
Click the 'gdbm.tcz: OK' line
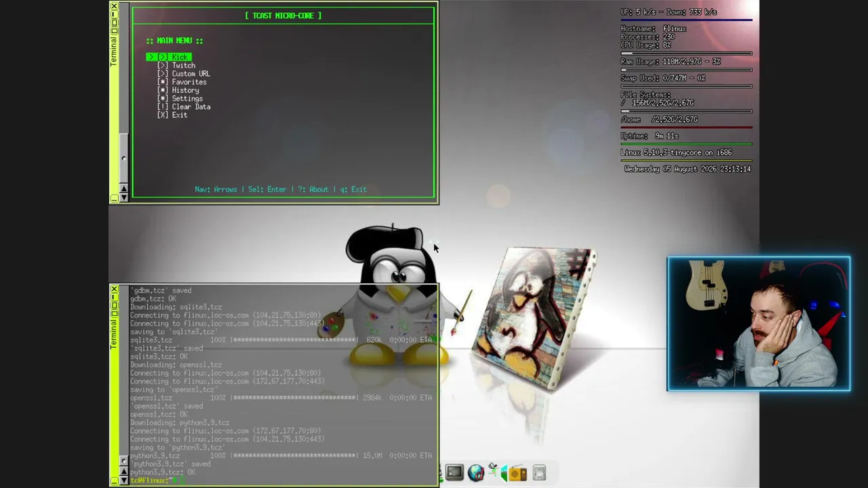coord(153,299)
